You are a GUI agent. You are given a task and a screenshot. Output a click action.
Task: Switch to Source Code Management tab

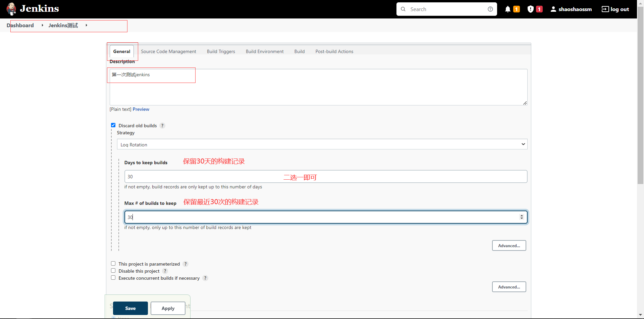pos(168,51)
